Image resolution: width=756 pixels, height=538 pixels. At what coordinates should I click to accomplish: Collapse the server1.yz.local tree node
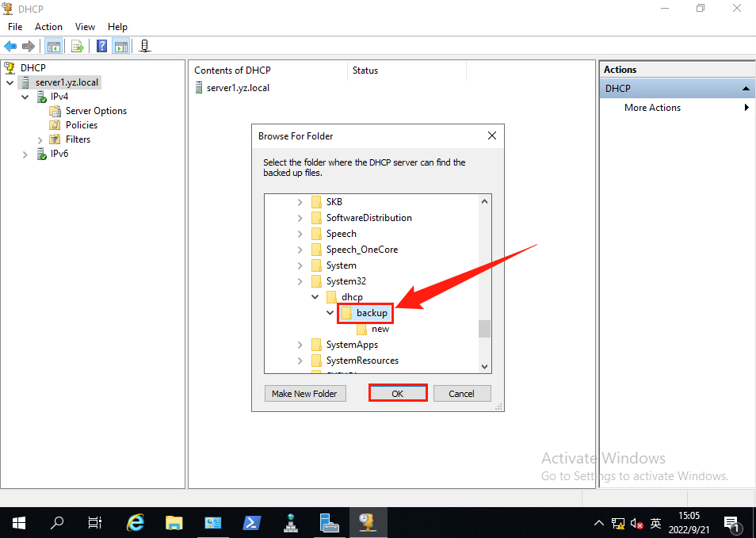10,83
